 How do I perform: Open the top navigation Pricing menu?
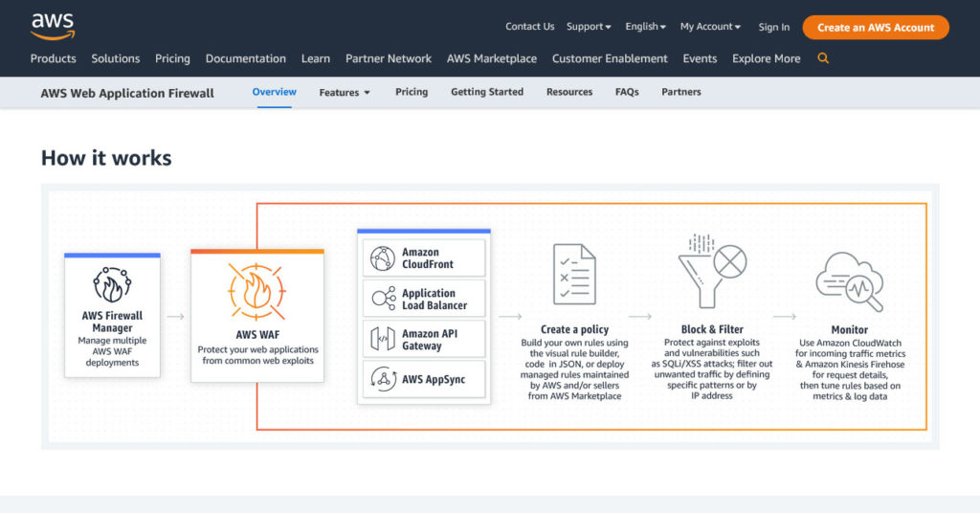172,58
